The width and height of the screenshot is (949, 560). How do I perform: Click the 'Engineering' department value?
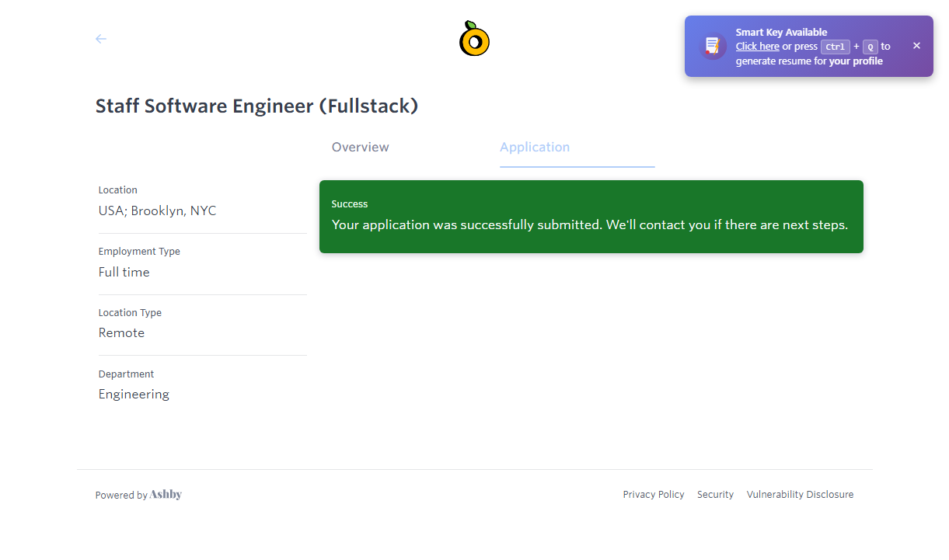pos(134,395)
